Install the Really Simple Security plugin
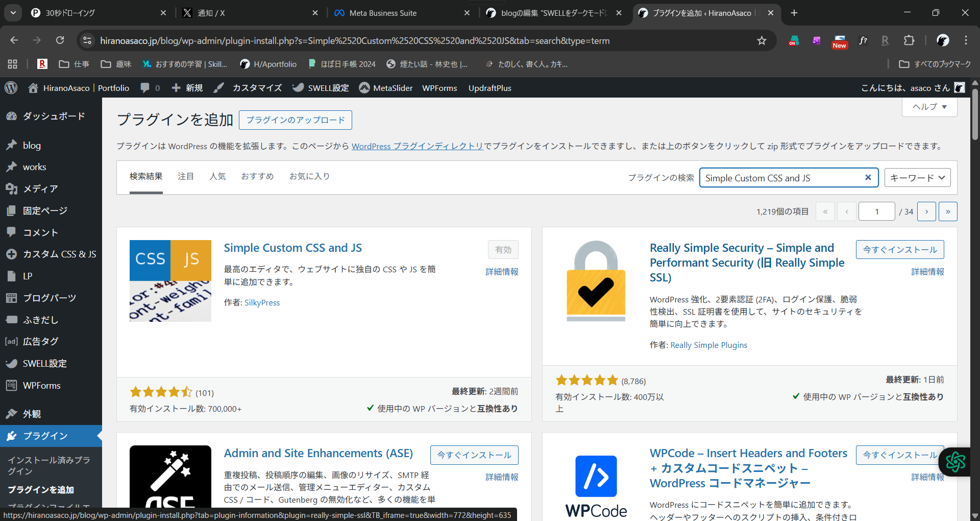The height and width of the screenshot is (521, 980). click(899, 250)
